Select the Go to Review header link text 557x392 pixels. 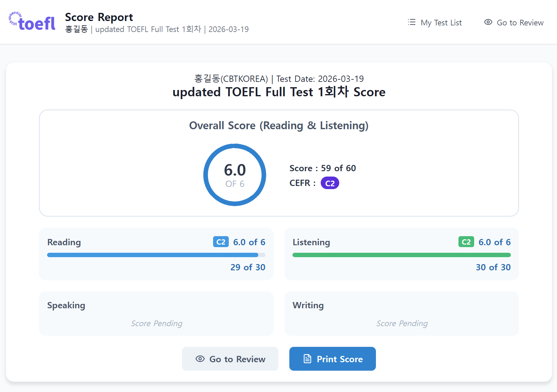pos(520,23)
